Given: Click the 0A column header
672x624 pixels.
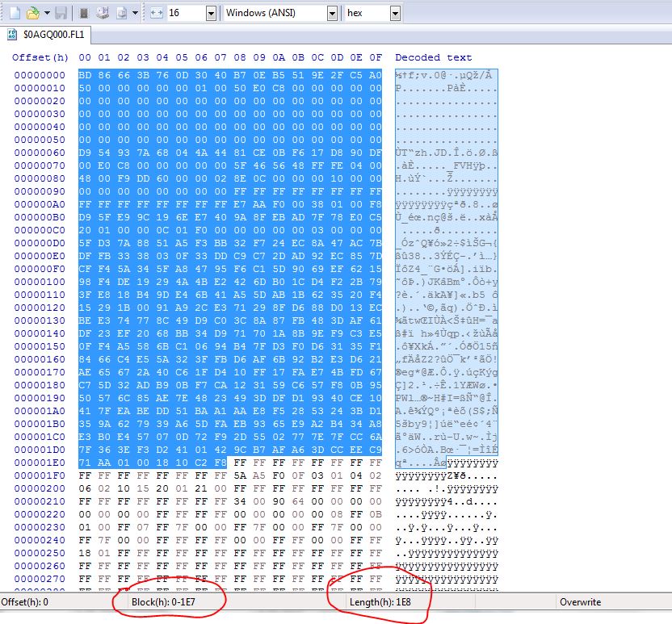Looking at the screenshot, I should point(279,57).
